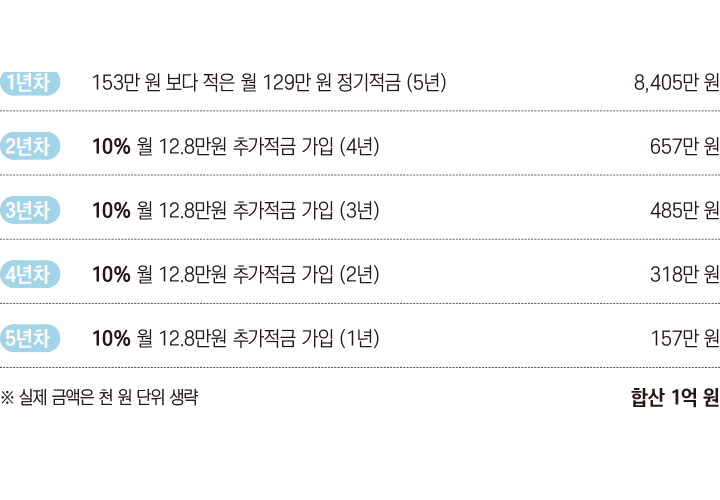
Task: Select the 추가적금 가입 (3년) description
Action: [306, 211]
